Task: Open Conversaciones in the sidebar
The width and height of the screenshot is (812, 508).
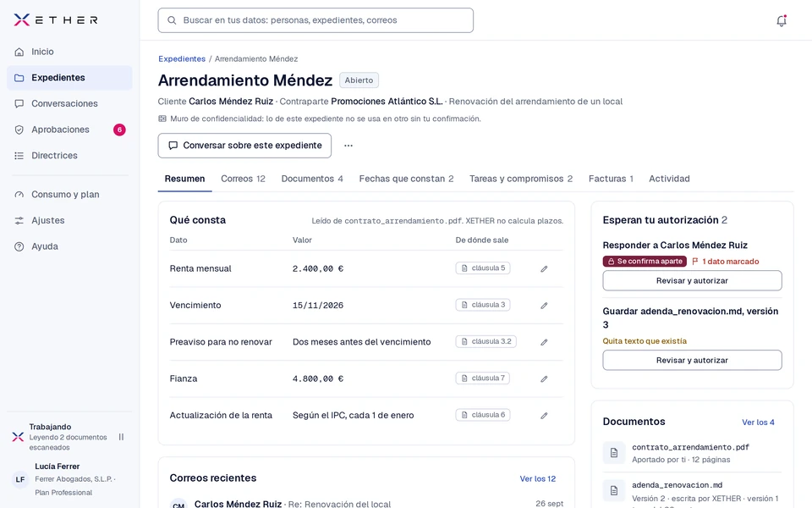Action: pos(69,103)
